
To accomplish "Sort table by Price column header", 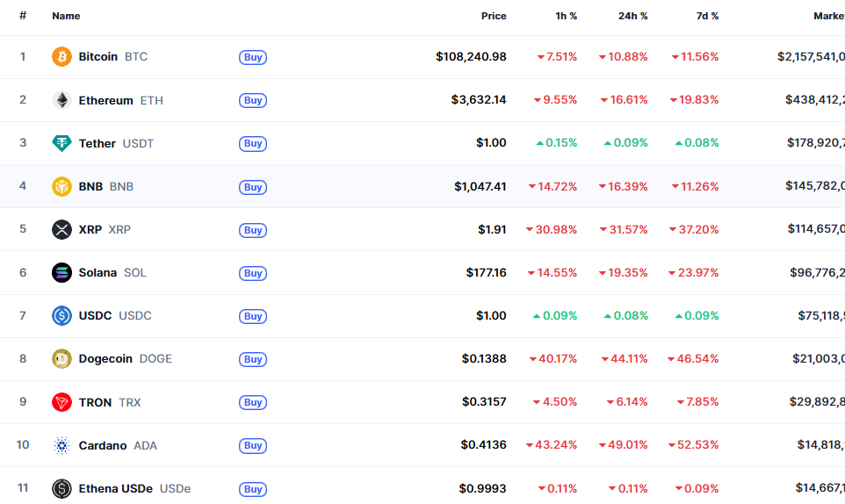I will pos(494,16).
